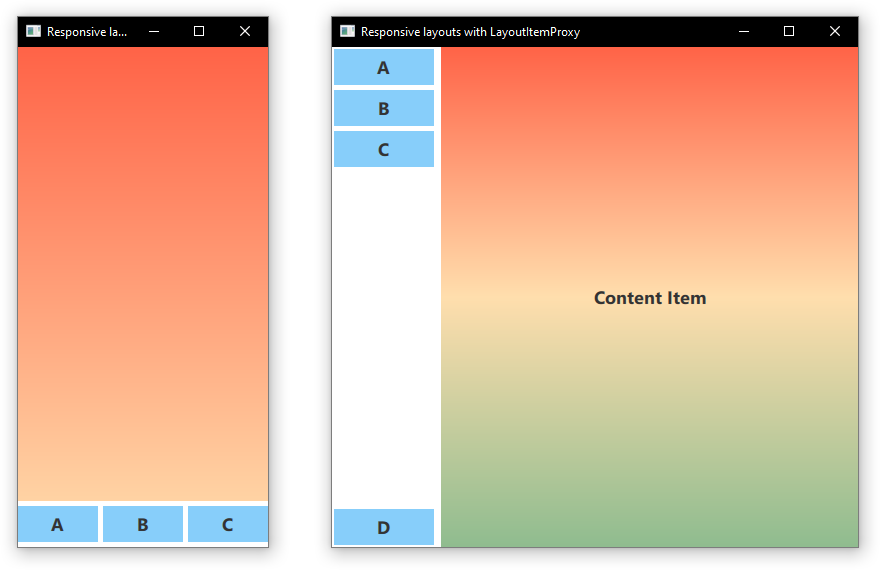Maximize the narrow Responsive layouts window
This screenshot has height=570, width=880.
tap(199, 32)
